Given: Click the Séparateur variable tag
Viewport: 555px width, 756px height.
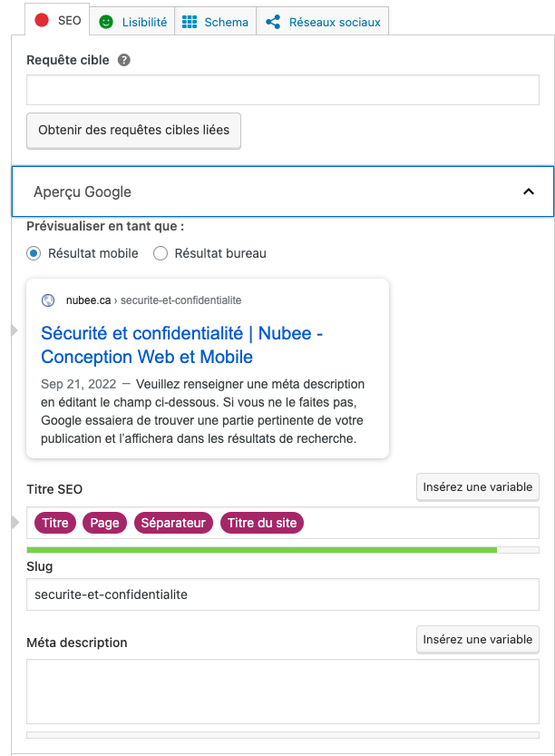Looking at the screenshot, I should 174,523.
